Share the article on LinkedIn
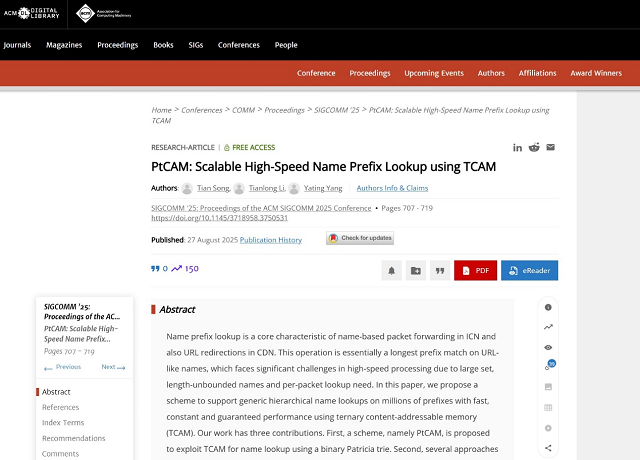This screenshot has height=460, width=640. click(518, 147)
